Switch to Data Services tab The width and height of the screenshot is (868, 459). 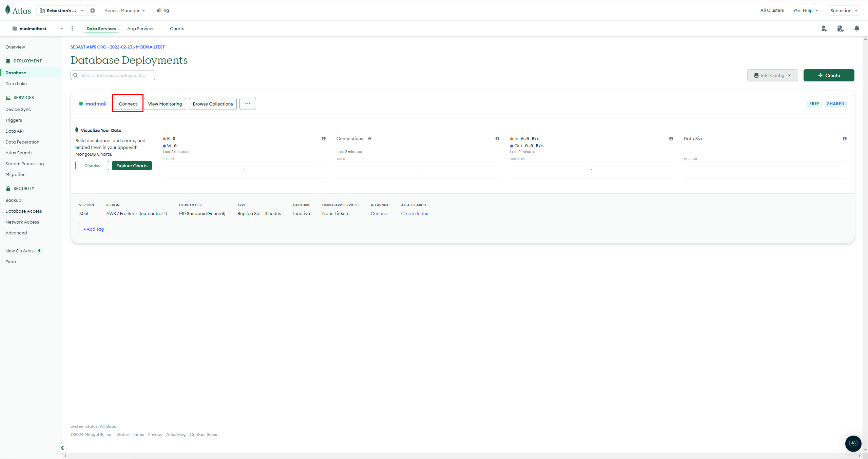pyautogui.click(x=101, y=28)
